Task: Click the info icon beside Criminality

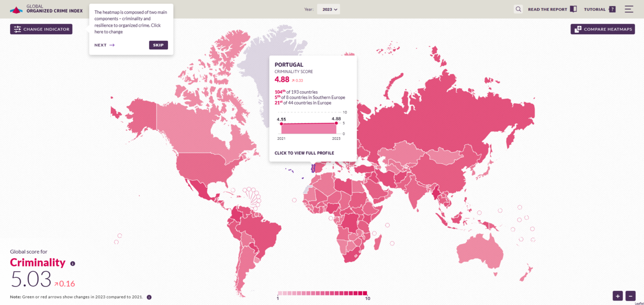Action: [x=72, y=263]
